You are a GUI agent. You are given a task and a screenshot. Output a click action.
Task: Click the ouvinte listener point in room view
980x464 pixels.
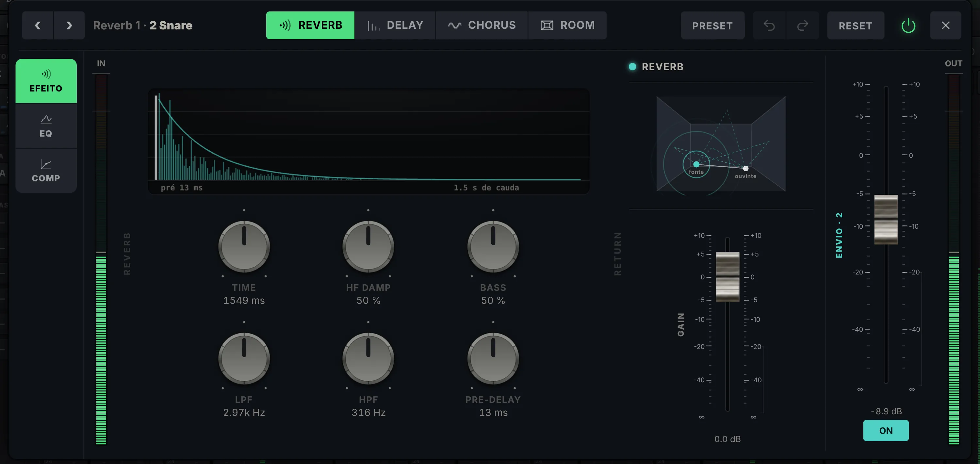tap(746, 168)
